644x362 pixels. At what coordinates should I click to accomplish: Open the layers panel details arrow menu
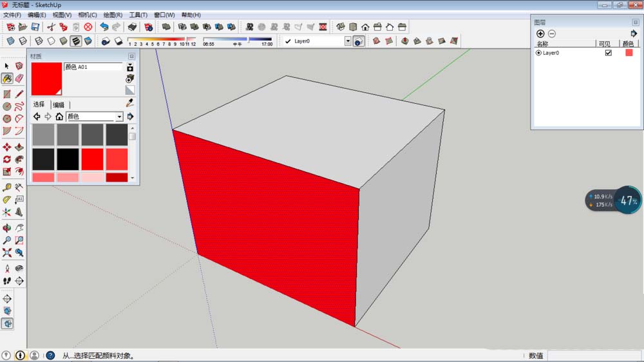click(634, 33)
